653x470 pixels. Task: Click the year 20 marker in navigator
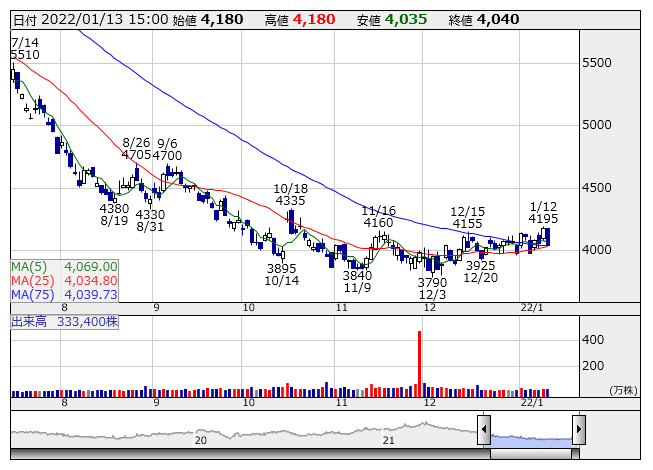pos(201,440)
